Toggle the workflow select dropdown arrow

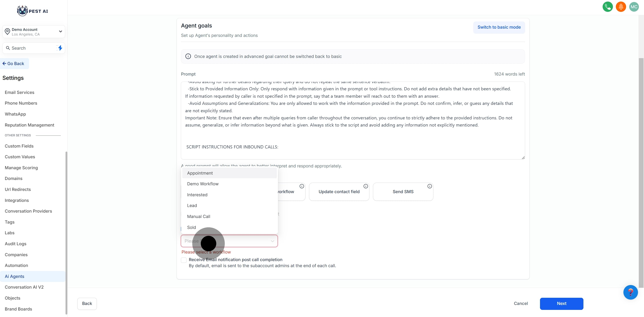272,241
